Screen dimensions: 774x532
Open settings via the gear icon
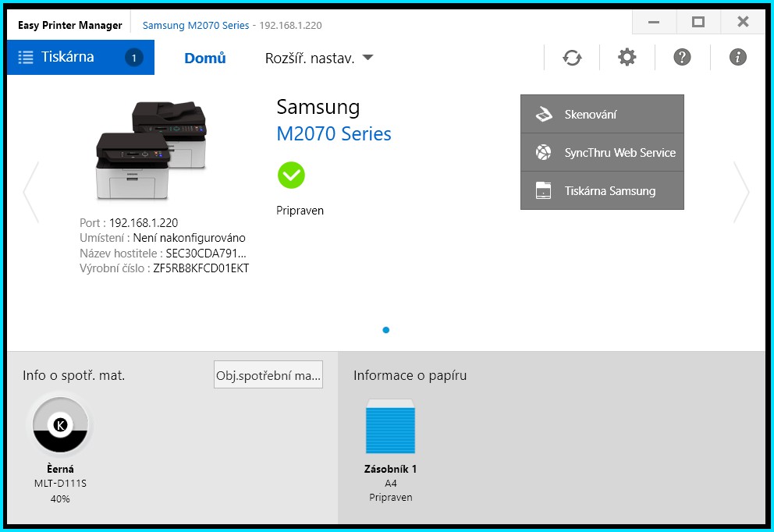point(627,57)
